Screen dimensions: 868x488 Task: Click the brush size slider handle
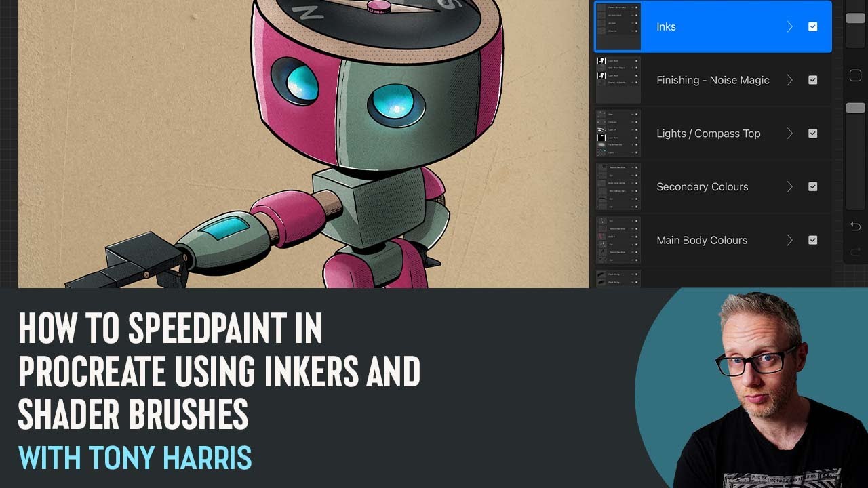tap(855, 18)
